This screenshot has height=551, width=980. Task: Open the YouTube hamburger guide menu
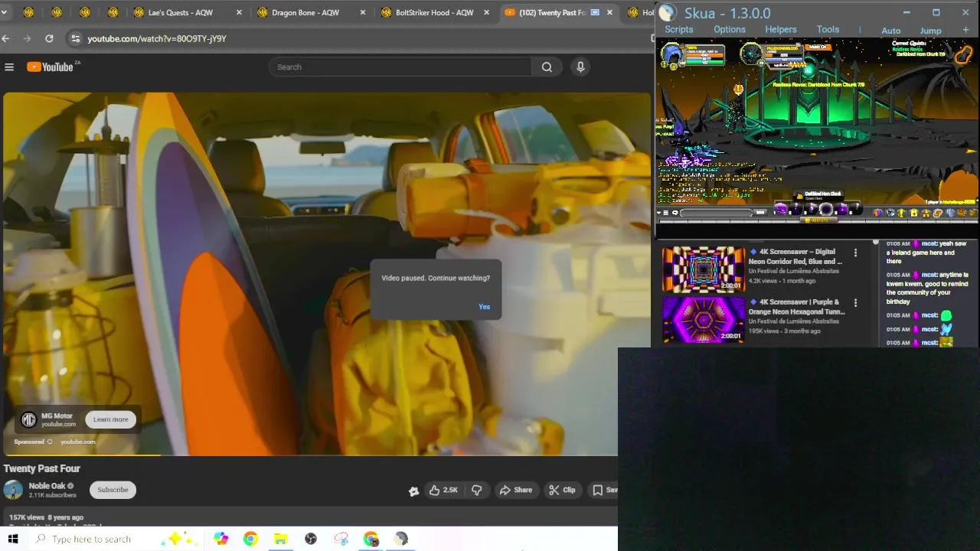[9, 67]
